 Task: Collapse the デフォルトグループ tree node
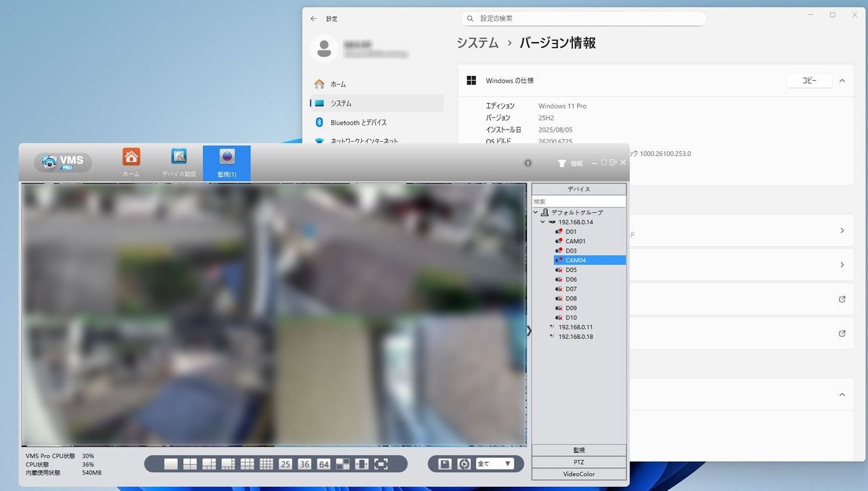[x=536, y=213]
